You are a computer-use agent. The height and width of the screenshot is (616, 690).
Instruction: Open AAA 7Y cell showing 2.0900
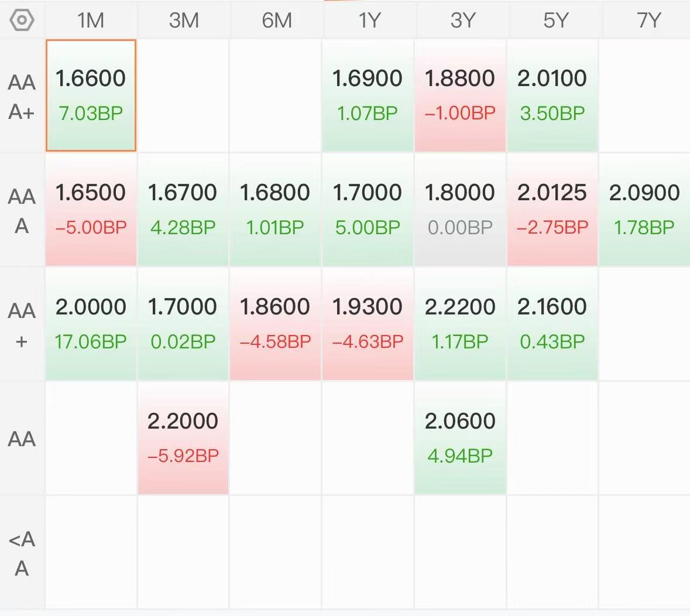[645, 210]
